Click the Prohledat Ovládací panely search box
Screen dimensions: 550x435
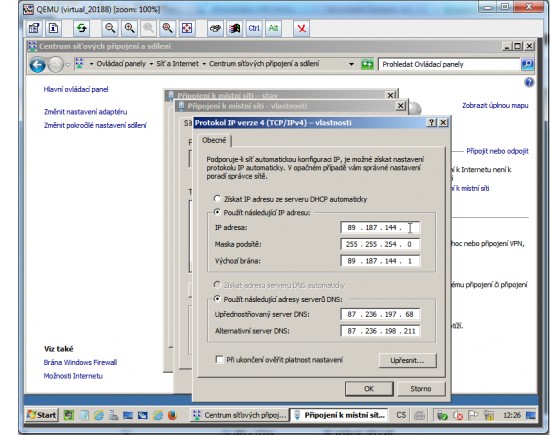pyautogui.click(x=449, y=64)
